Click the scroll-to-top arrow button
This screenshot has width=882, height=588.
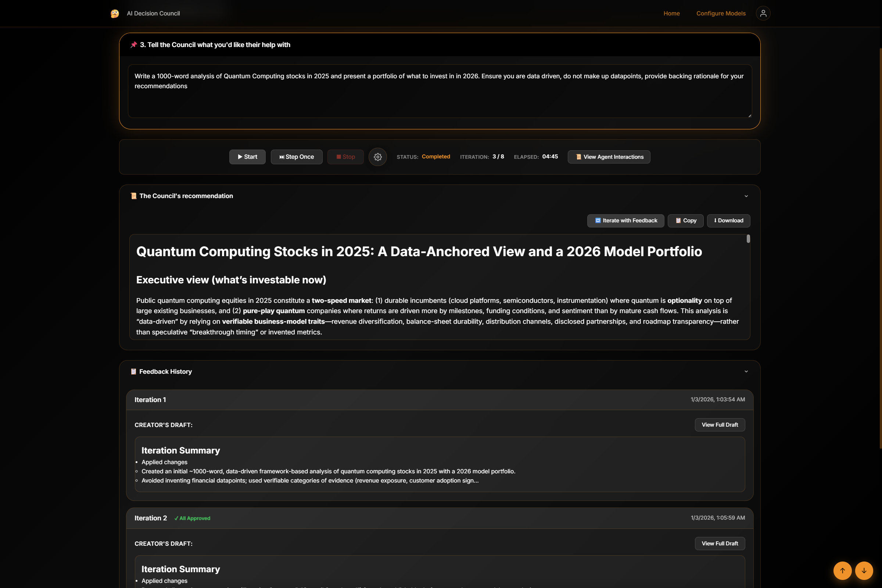(842, 570)
